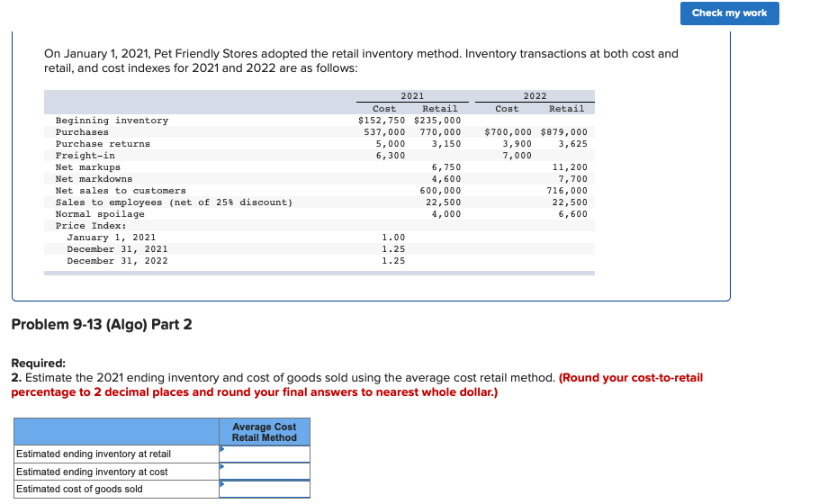The width and height of the screenshot is (837, 504).
Task: Click the Sales to employees row label
Action: (x=174, y=202)
